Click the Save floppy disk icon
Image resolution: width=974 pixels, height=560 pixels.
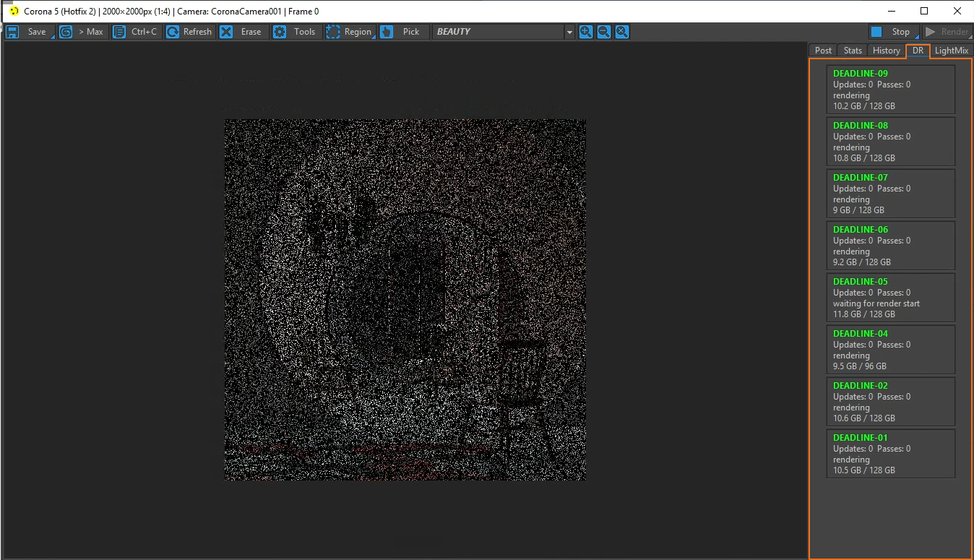12,32
